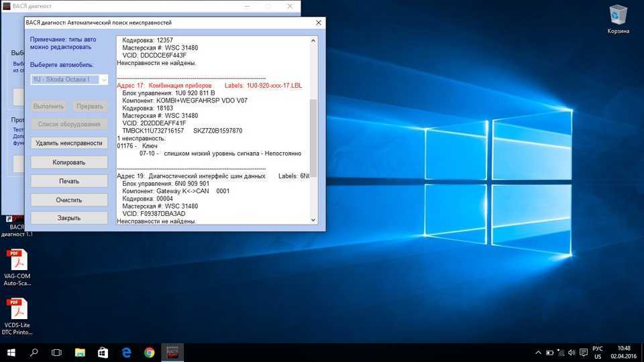Click the Удалить неисправности button
Screen dimensions: 644x362
[69, 143]
